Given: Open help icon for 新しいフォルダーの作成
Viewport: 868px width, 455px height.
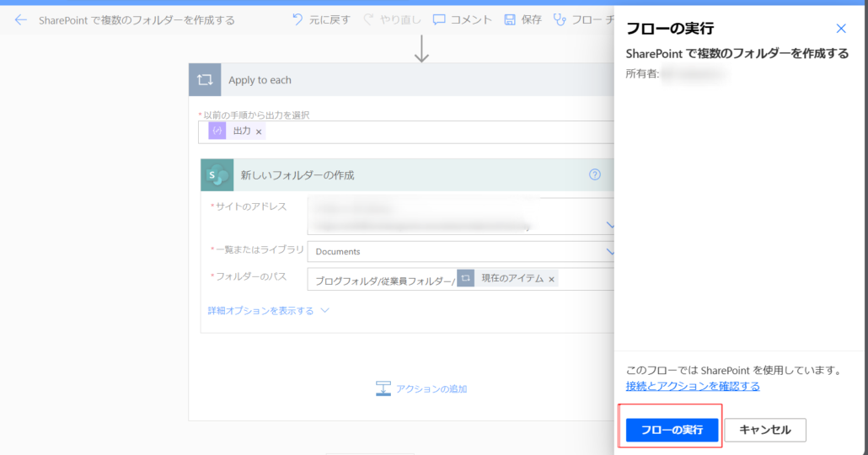Looking at the screenshot, I should (x=595, y=175).
